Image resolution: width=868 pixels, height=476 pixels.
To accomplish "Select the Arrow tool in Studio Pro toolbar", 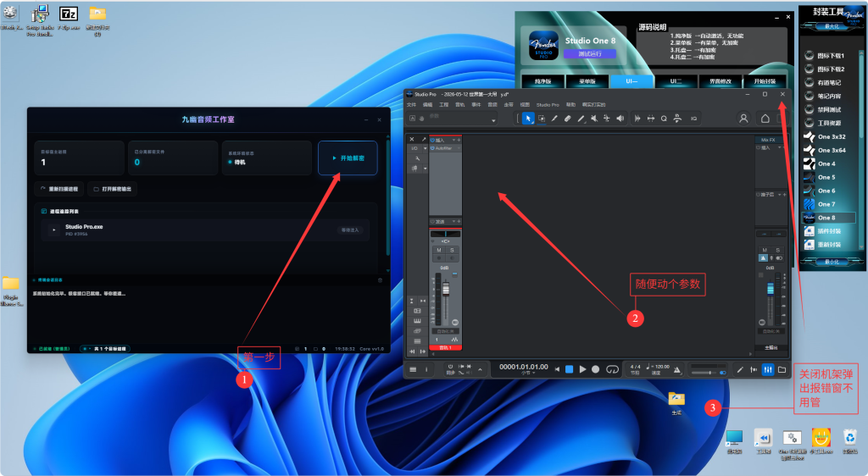I will [x=527, y=119].
